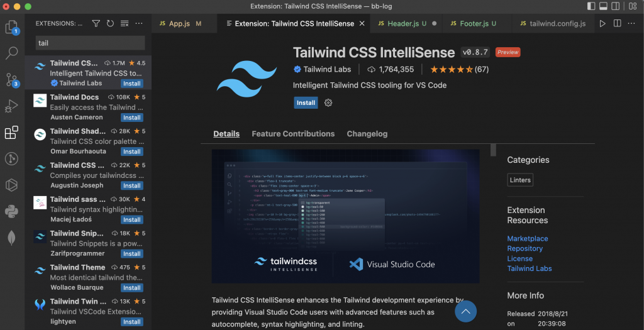Close the Tailwind CSS IntelliSense tab
This screenshot has height=330, width=644.
(362, 23)
